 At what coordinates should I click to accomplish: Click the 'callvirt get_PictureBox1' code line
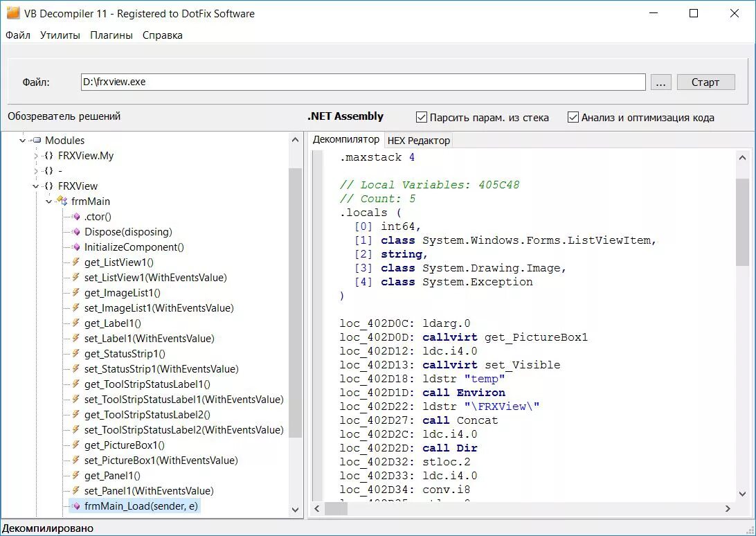click(x=463, y=337)
